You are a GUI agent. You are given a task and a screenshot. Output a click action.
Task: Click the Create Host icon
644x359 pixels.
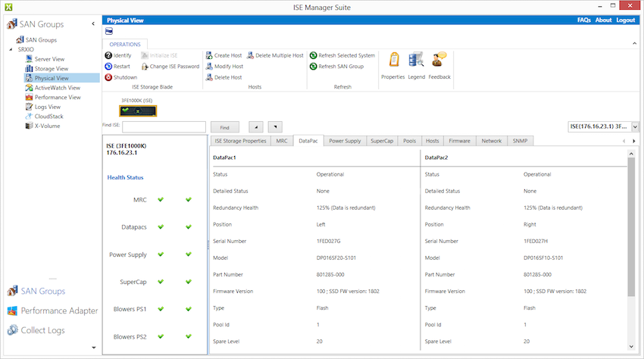pos(209,55)
